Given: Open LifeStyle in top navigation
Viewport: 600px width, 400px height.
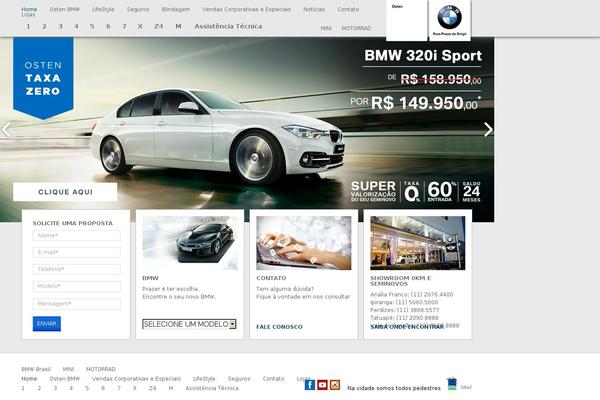Looking at the screenshot, I should tap(103, 9).
